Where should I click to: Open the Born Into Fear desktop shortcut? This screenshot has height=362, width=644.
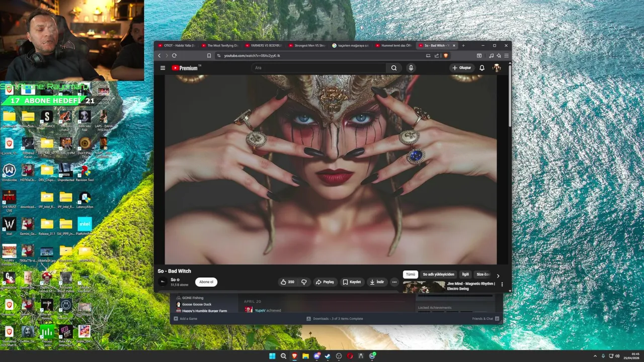point(85,120)
